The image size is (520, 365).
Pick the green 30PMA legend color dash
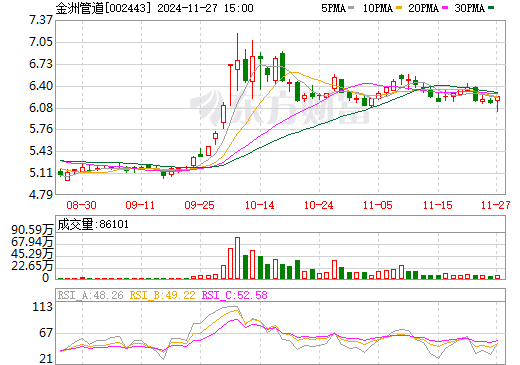tap(491, 8)
